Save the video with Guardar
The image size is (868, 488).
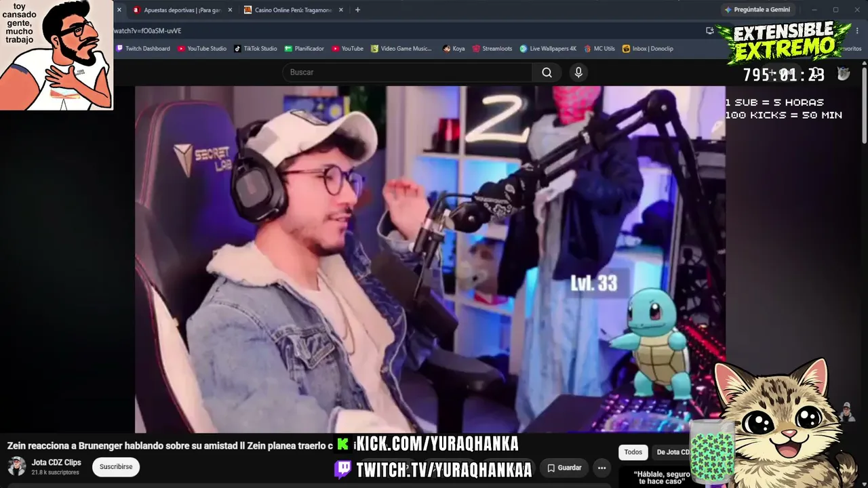[564, 468]
